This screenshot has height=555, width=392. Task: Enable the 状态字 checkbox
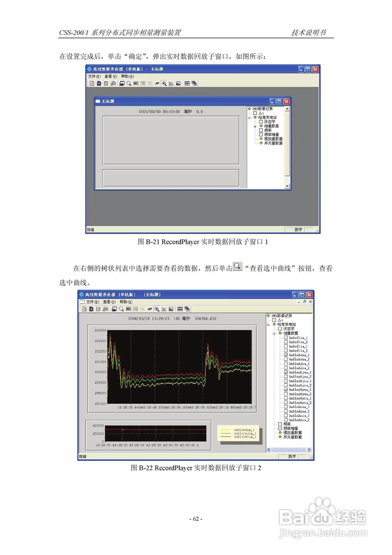click(x=279, y=329)
